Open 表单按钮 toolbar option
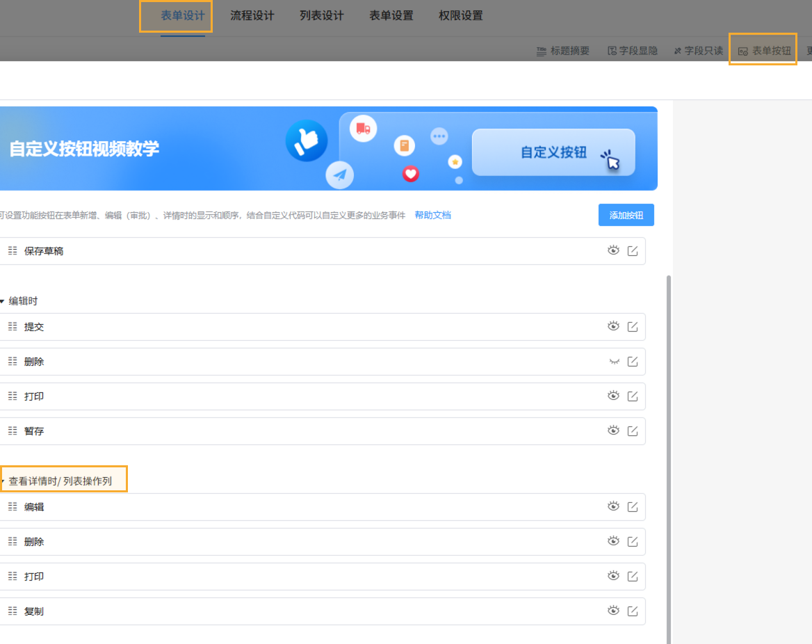Image resolution: width=812 pixels, height=644 pixels. pos(764,51)
